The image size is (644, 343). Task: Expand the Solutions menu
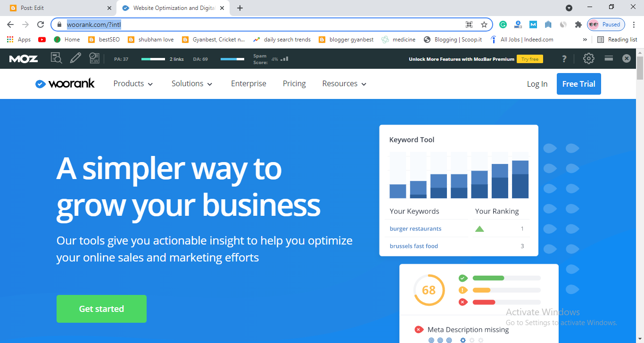point(192,84)
